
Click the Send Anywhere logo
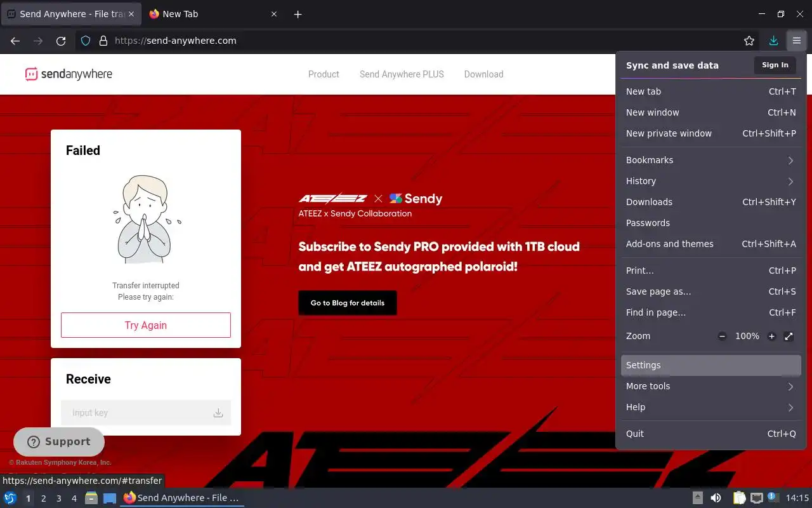pyautogui.click(x=69, y=74)
